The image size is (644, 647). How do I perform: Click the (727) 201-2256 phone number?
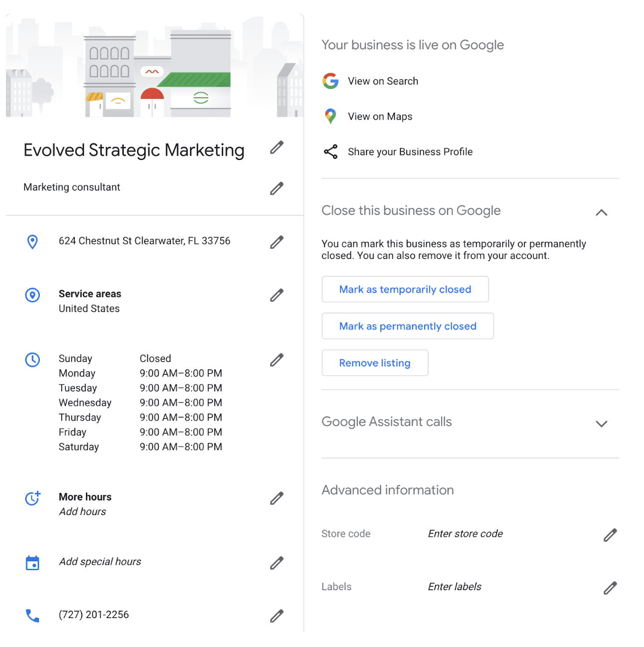point(94,615)
